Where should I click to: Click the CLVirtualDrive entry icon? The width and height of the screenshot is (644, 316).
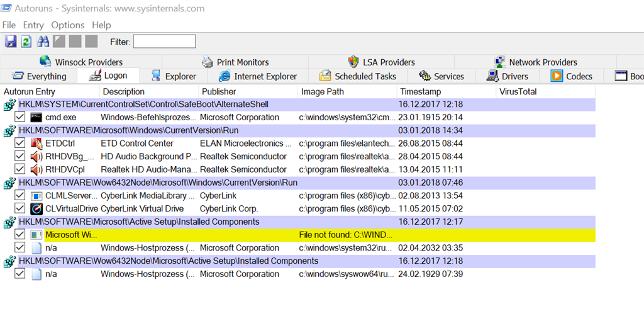pos(36,209)
